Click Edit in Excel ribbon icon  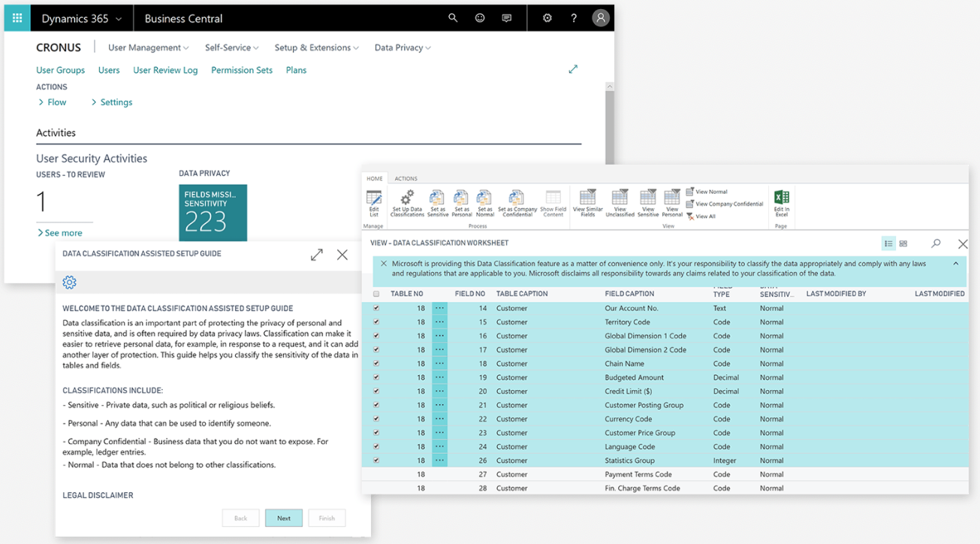click(781, 203)
